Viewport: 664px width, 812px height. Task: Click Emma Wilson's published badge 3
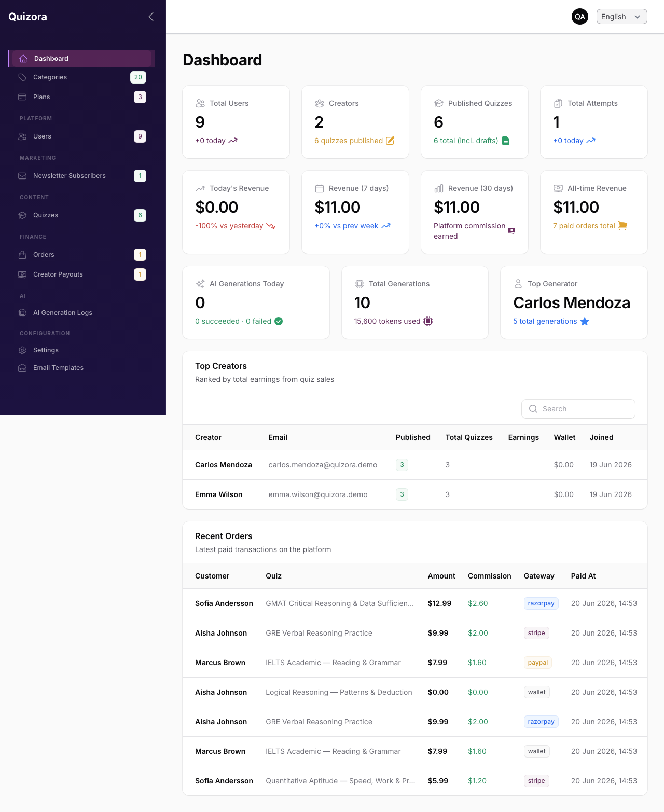point(402,494)
